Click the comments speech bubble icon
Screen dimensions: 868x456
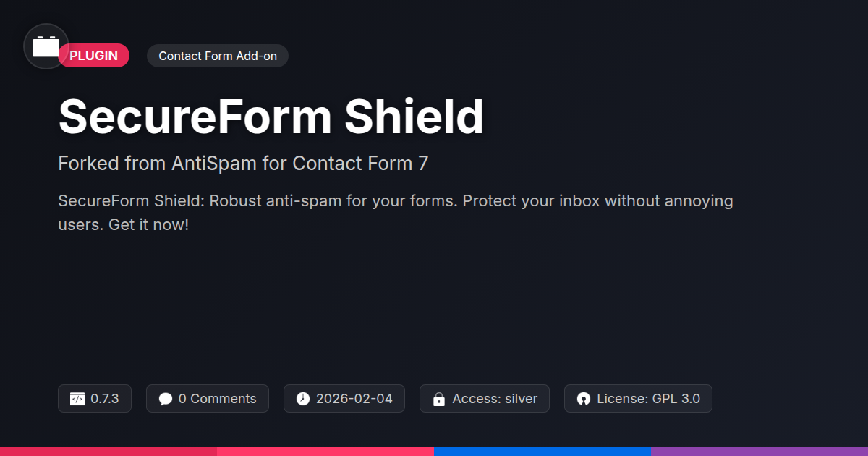point(166,399)
